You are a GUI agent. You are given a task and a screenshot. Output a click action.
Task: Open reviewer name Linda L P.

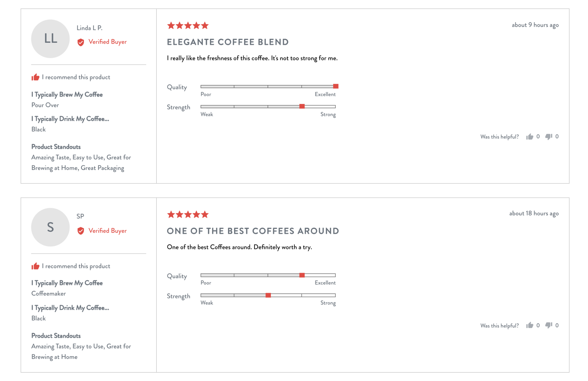click(90, 28)
